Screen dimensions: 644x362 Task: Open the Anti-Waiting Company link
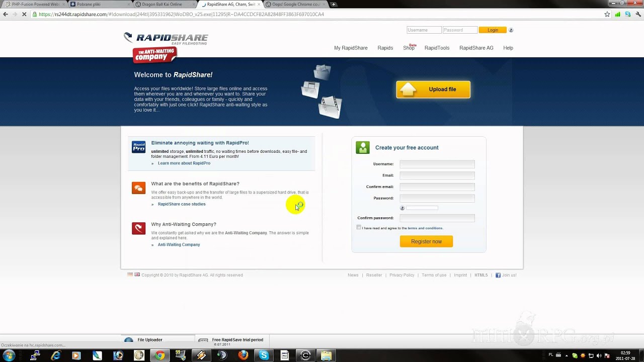click(179, 245)
